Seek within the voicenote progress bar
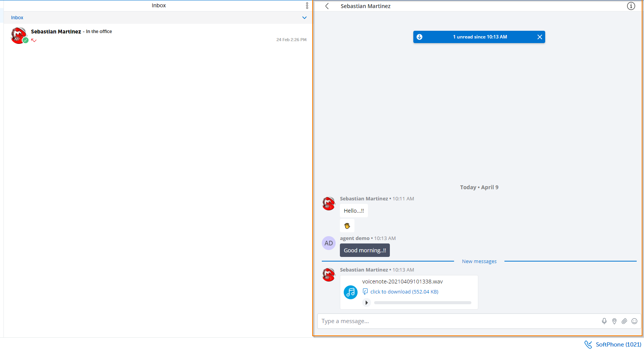The height and width of the screenshot is (350, 644). tap(423, 303)
